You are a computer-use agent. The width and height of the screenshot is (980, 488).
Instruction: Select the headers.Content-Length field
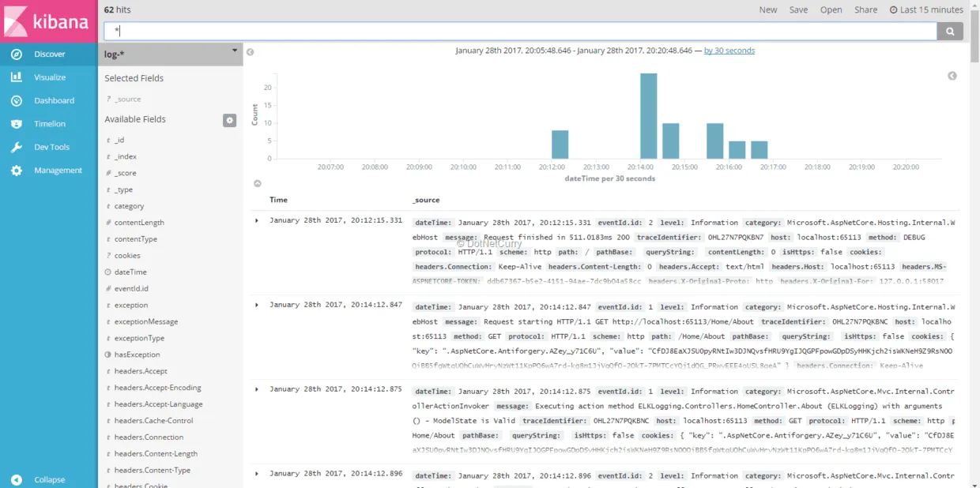coord(156,454)
